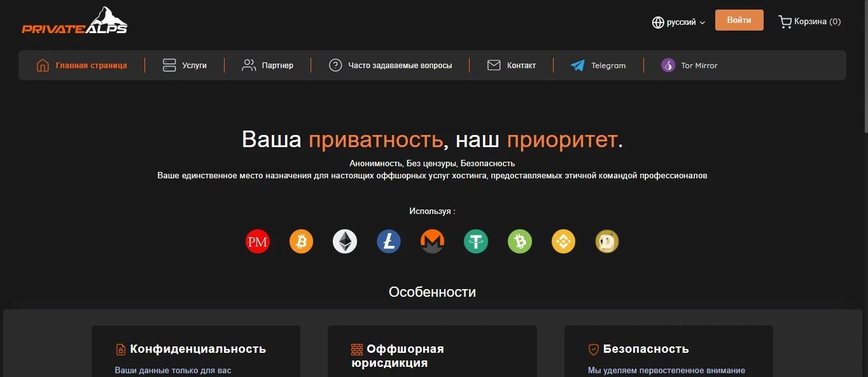Click the text Ваши данные только для вас
The width and height of the screenshot is (868, 377).
173,370
